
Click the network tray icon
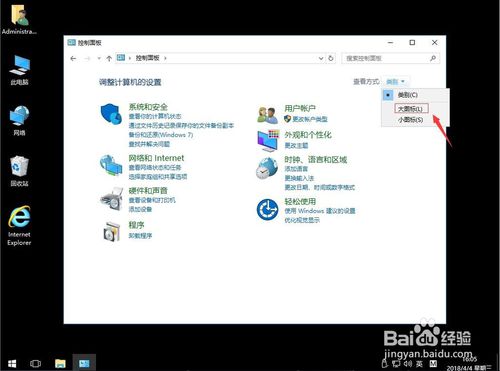(x=396, y=363)
